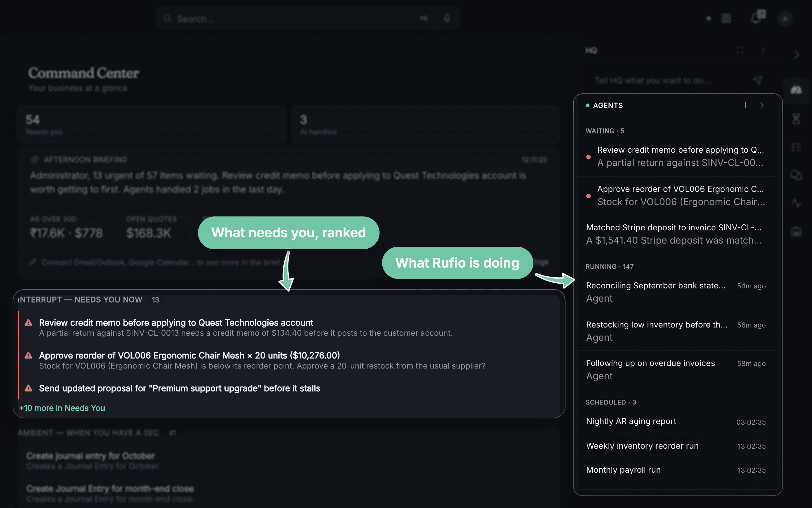Select the dashboard gauge icon in the right sidebar
The width and height of the screenshot is (812, 508).
[796, 90]
